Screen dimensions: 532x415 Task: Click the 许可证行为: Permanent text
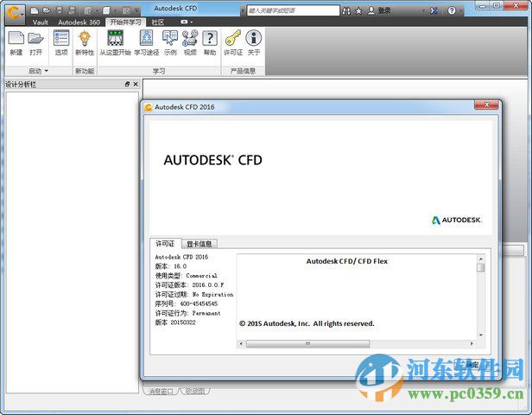pyautogui.click(x=188, y=313)
